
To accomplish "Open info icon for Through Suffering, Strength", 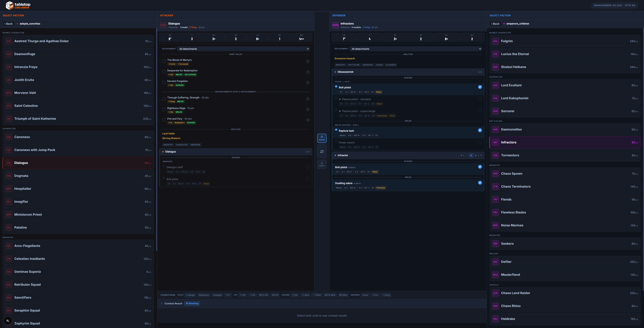I will point(308,99).
